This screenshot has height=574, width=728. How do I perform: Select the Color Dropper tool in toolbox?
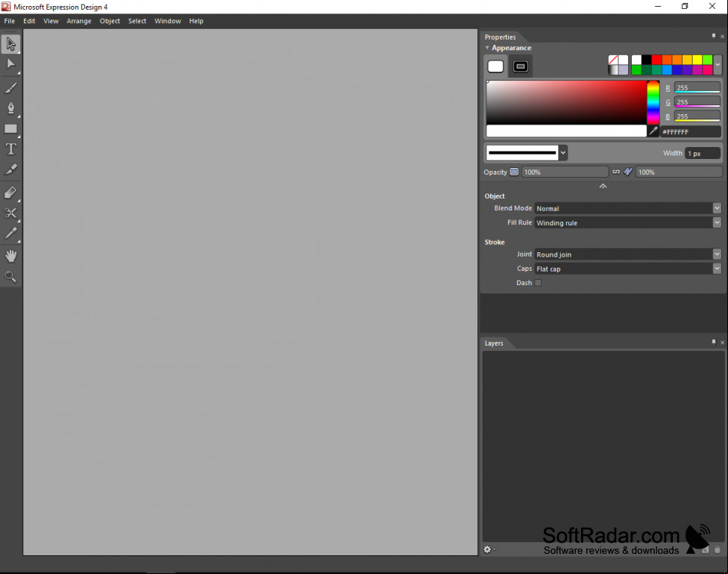tap(10, 233)
